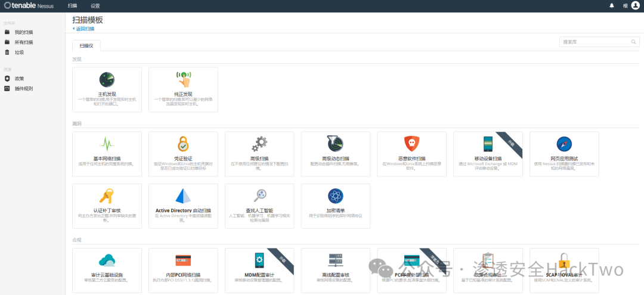Focus the 搜索库 search field
This screenshot has width=644, height=295.
[x=599, y=42]
